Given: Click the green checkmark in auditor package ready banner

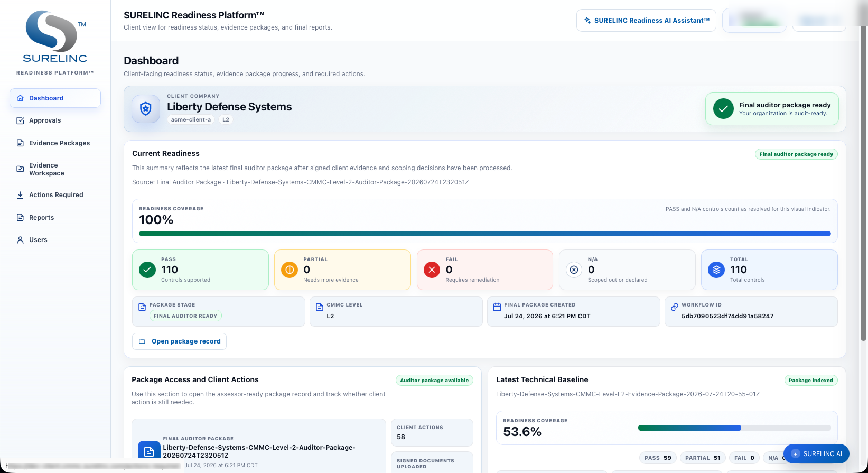Looking at the screenshot, I should pyautogui.click(x=723, y=109).
